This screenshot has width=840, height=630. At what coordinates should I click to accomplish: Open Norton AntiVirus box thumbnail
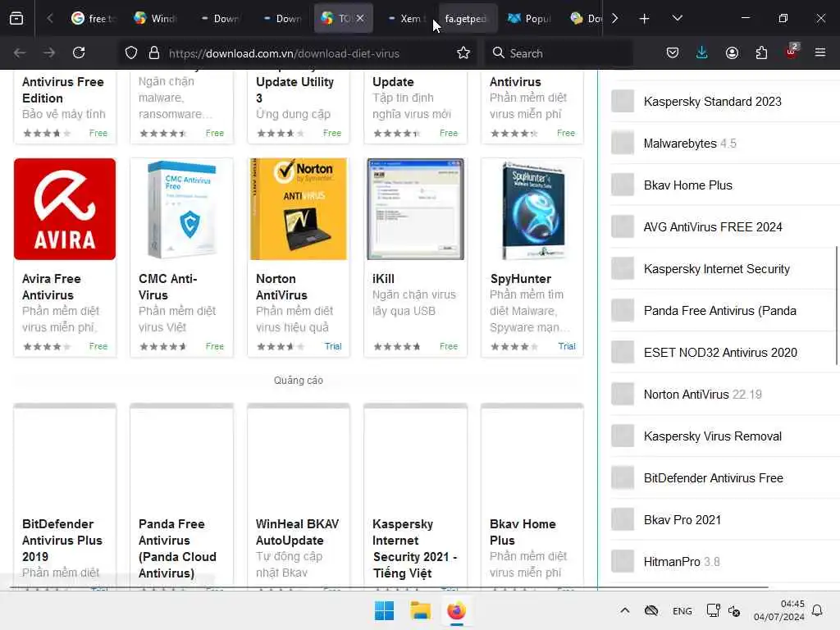(299, 209)
